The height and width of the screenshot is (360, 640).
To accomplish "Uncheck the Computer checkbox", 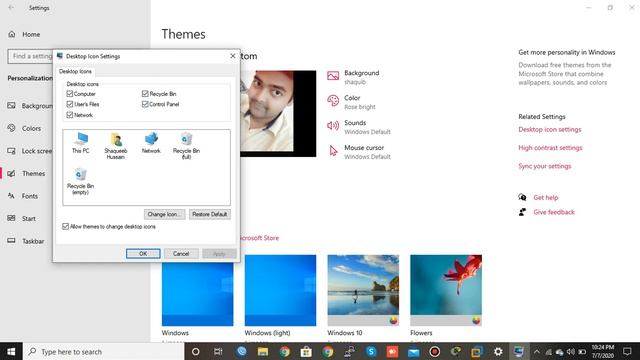I will pos(70,94).
